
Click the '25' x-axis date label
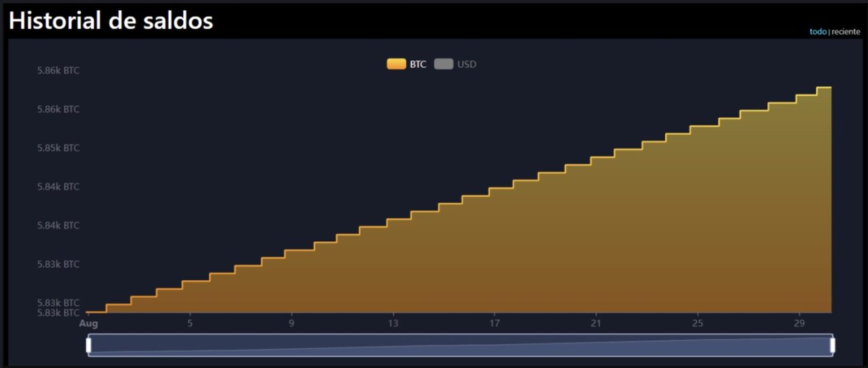tap(698, 323)
